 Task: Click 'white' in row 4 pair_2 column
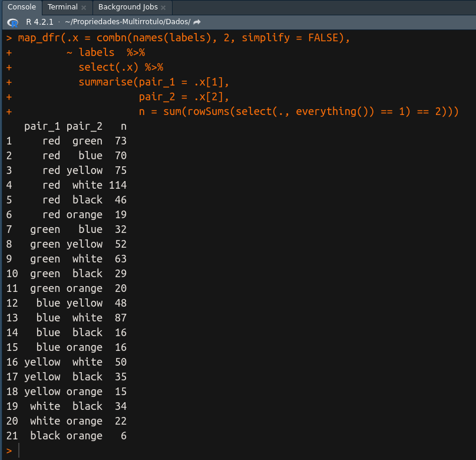coord(87,185)
